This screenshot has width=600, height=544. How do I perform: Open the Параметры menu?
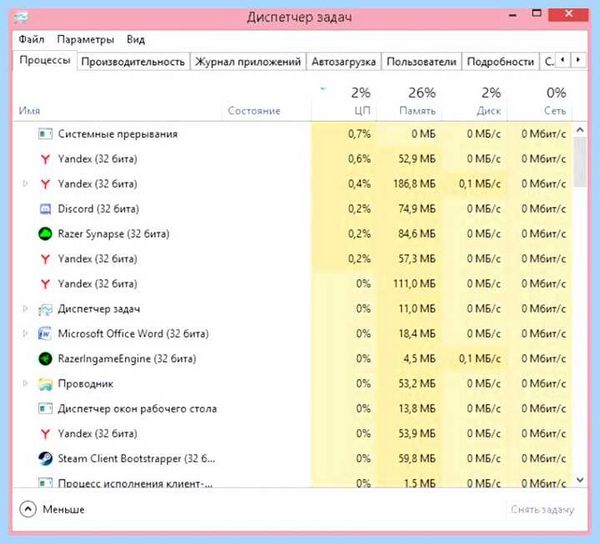pos(85,39)
